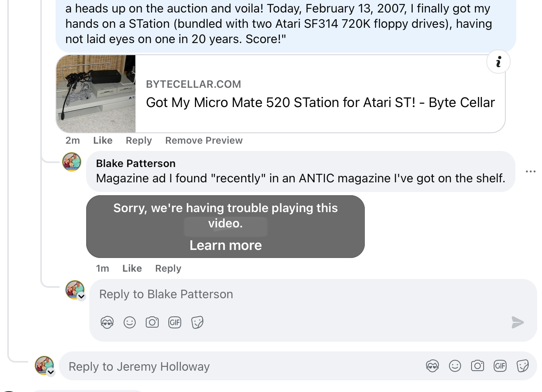Open link preview info button
The height and width of the screenshot is (392, 542).
[x=499, y=62]
